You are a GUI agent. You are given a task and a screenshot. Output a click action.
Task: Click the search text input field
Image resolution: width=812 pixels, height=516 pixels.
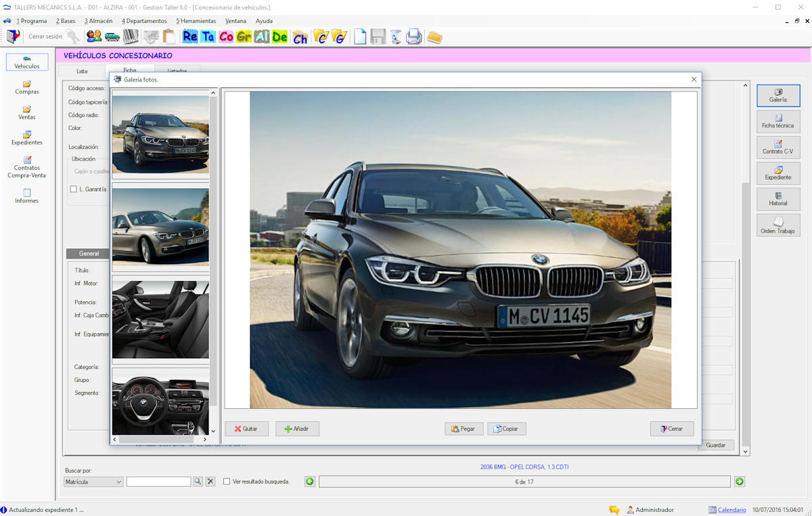pos(158,481)
